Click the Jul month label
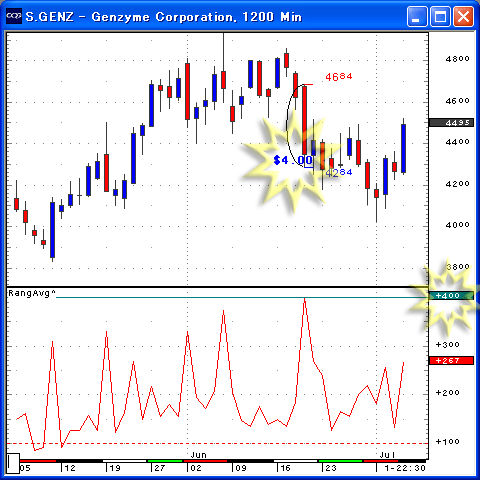Image resolution: width=480 pixels, height=480 pixels. pos(387,455)
